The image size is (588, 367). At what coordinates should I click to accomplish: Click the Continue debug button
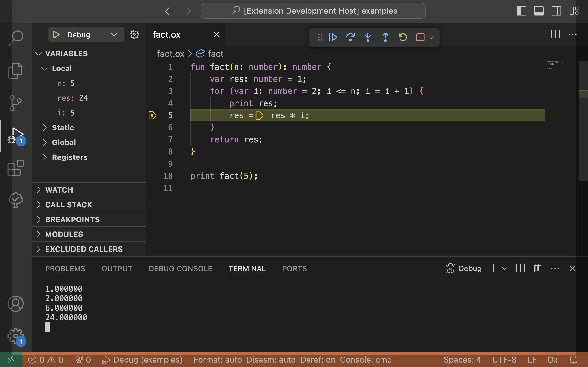click(x=333, y=37)
